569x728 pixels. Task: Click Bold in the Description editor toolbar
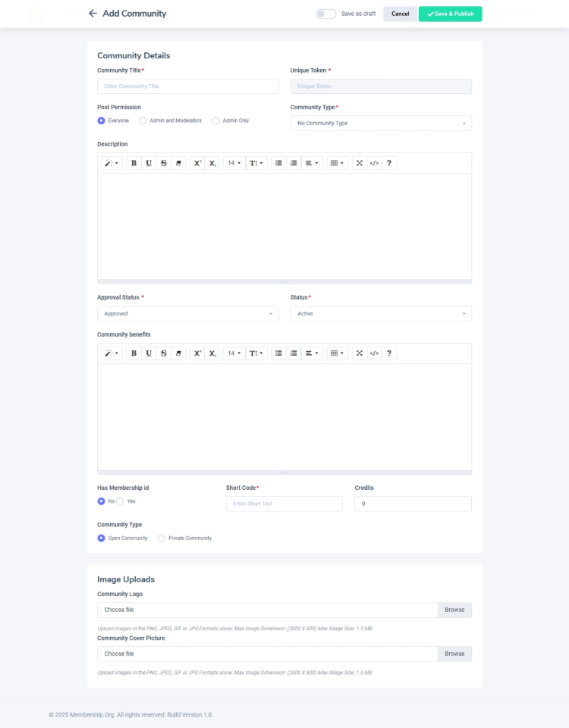coord(134,163)
